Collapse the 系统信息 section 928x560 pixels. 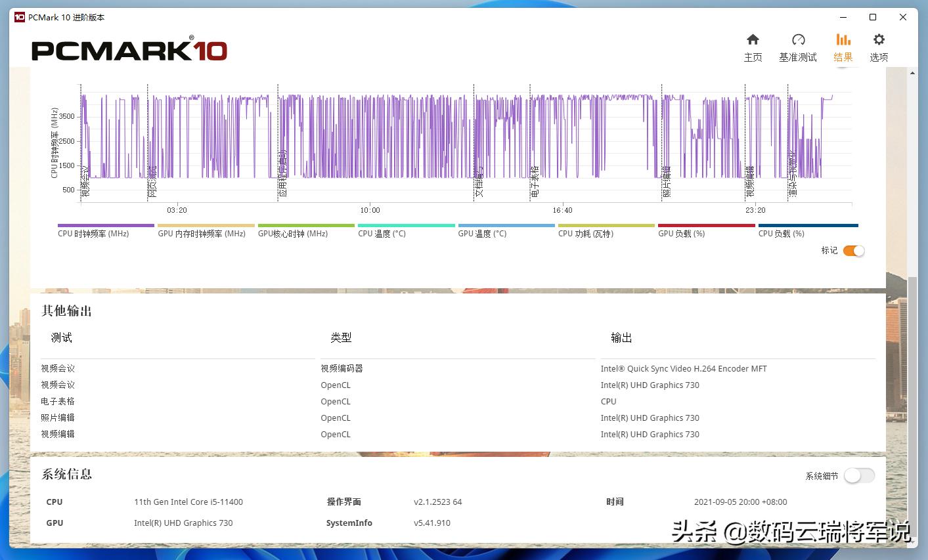pos(66,474)
